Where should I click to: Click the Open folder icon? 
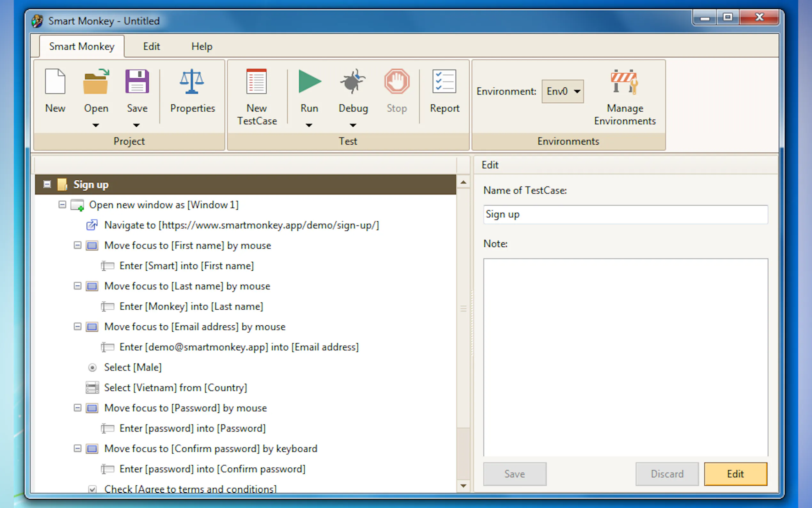tap(96, 81)
